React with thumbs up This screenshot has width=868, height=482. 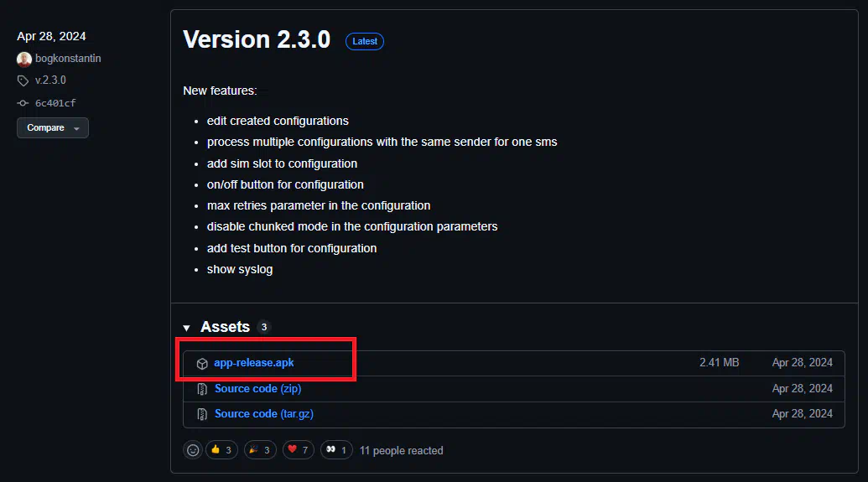(221, 450)
